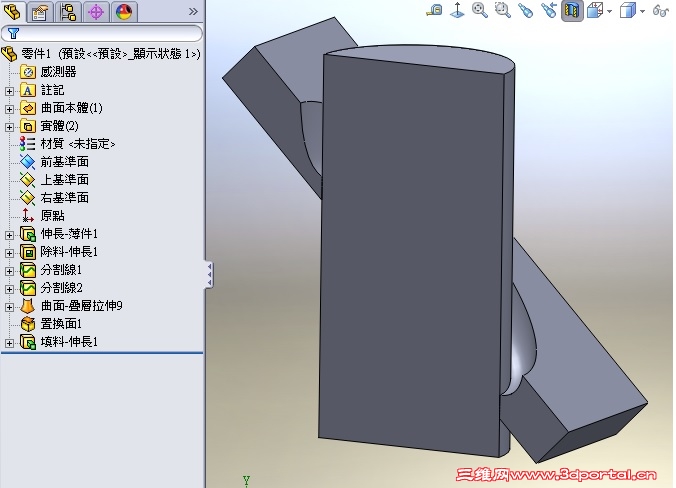
Task: Toggle the Section View tool
Action: [x=572, y=10]
